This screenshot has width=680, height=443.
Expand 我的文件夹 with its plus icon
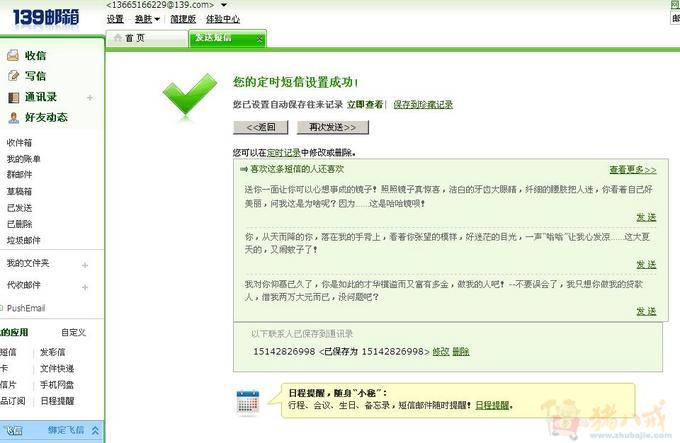[85, 265]
